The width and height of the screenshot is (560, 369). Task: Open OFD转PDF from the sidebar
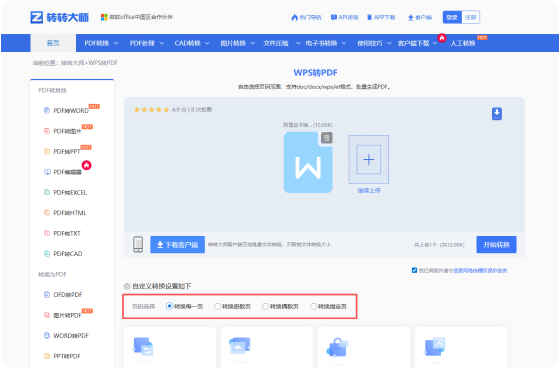68,295
